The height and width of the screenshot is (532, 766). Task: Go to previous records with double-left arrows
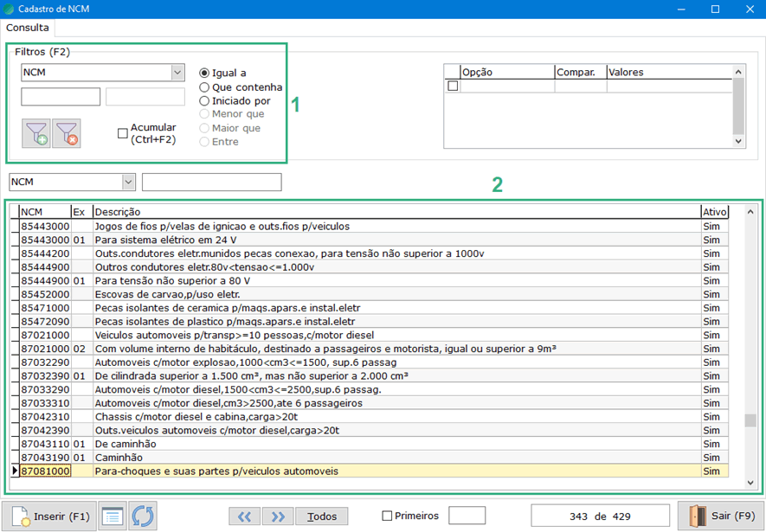click(244, 516)
